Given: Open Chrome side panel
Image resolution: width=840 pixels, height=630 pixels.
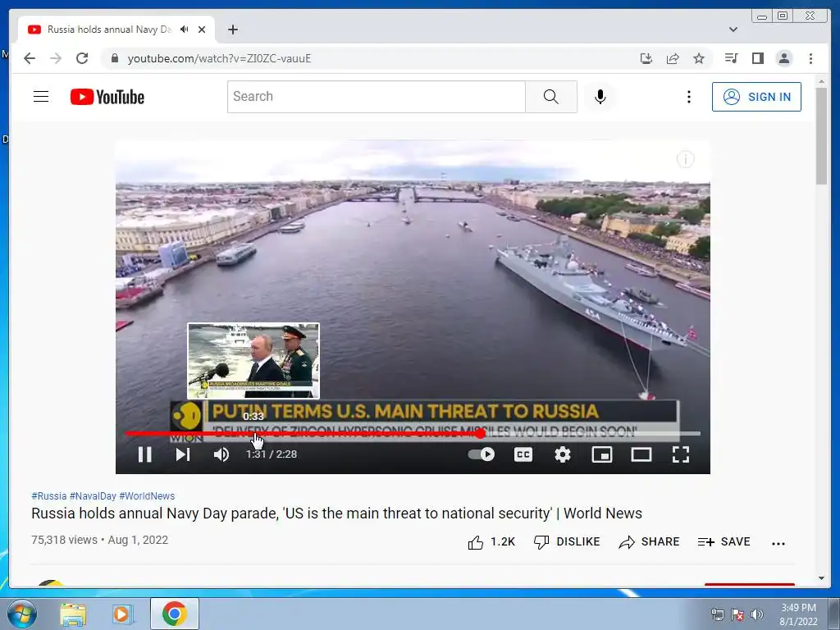Looking at the screenshot, I should click(x=757, y=58).
